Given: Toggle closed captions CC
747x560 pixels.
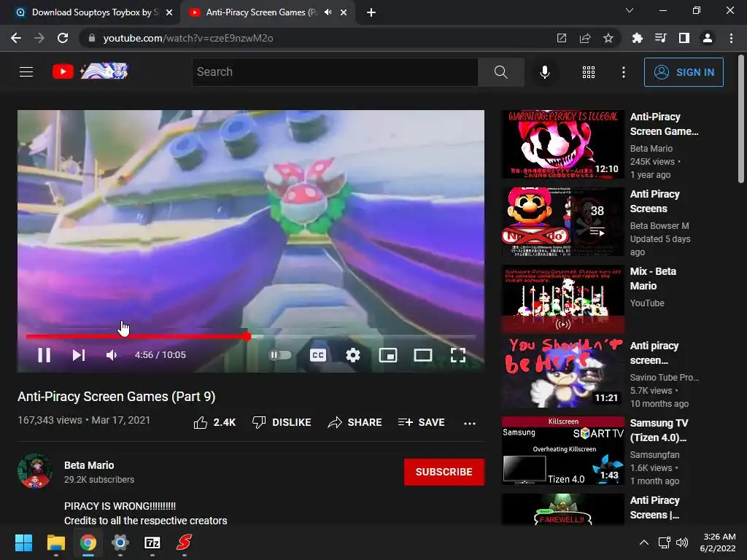Looking at the screenshot, I should 318,355.
